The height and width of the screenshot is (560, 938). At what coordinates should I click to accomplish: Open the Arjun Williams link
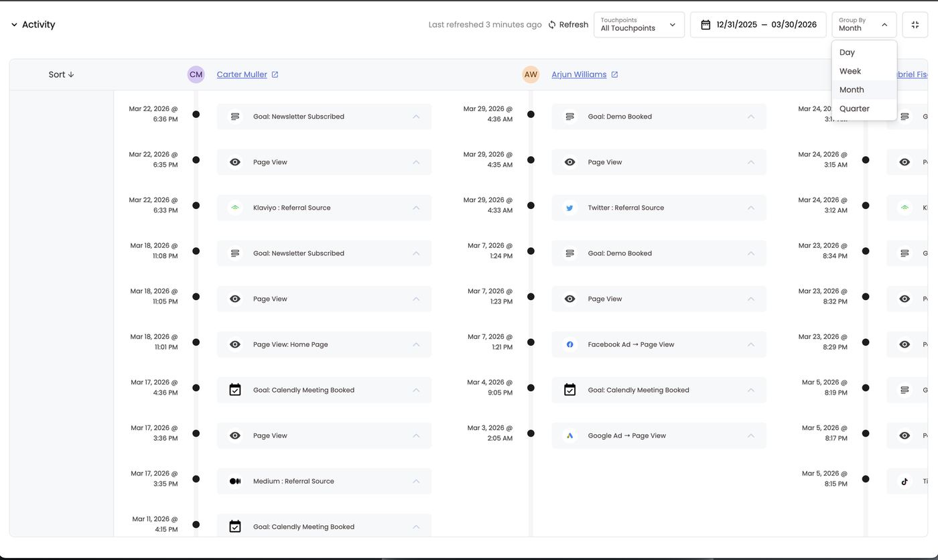click(579, 74)
